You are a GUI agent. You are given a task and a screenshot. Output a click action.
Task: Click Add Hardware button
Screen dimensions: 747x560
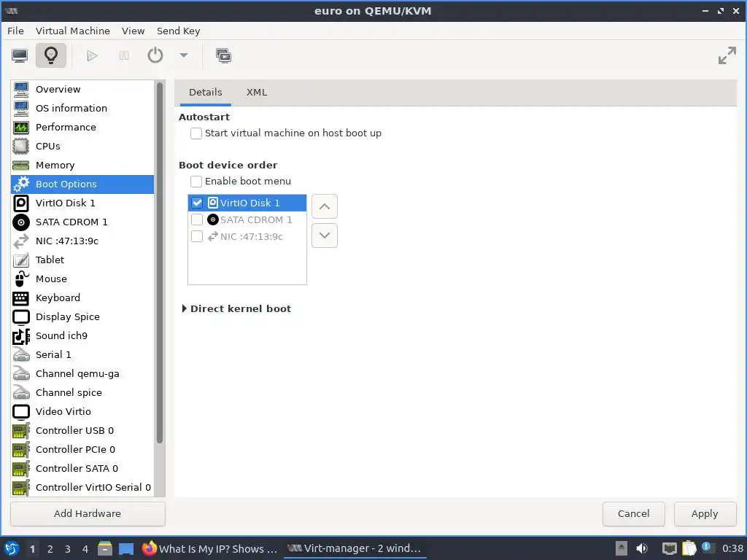pyautogui.click(x=88, y=514)
